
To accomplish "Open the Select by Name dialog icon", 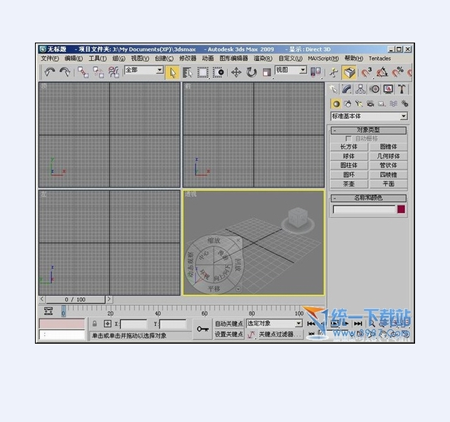I will click(188, 72).
